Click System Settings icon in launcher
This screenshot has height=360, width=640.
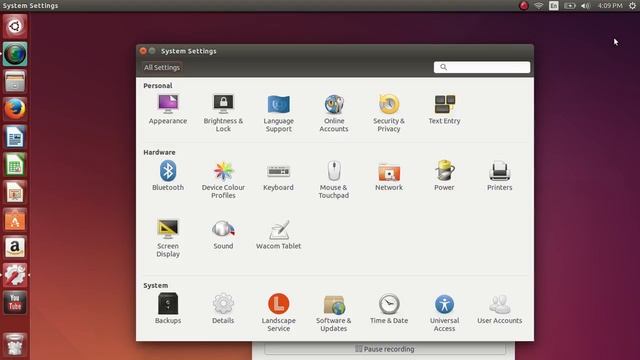coord(15,275)
